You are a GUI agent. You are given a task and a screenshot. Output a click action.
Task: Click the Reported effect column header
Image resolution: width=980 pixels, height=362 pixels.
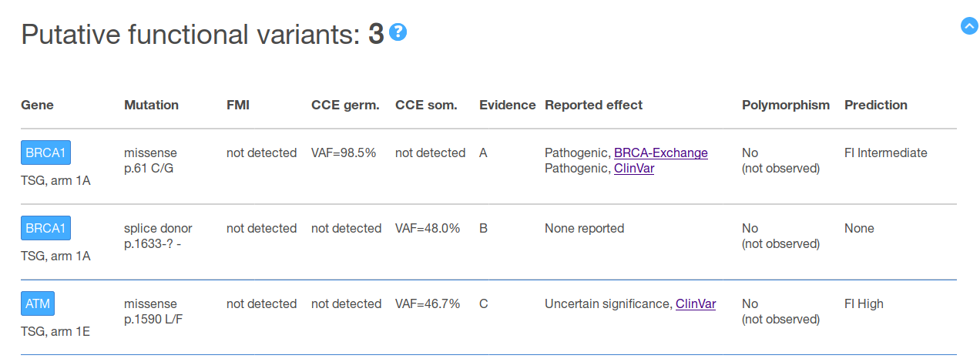coord(593,106)
